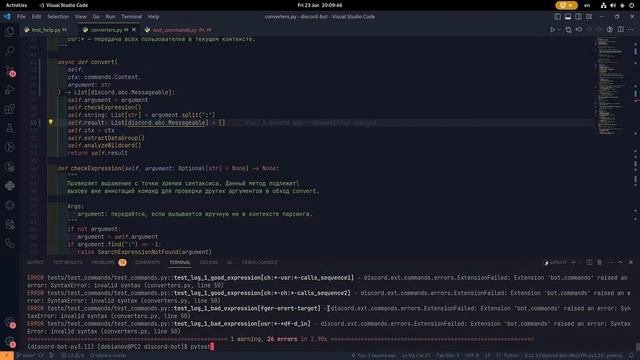Viewport: 640px width, 360px height.
Task: Open the Selection menu
Action: [x=58, y=17]
